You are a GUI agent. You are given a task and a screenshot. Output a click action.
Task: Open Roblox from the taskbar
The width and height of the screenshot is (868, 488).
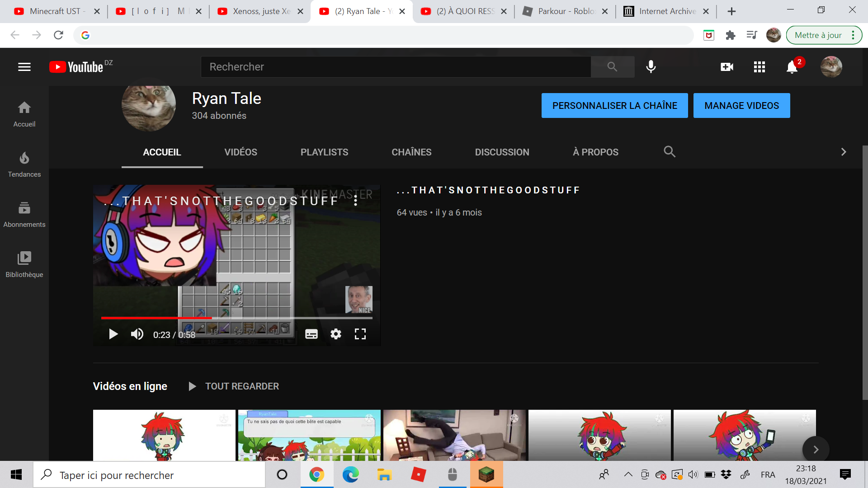coord(418,474)
